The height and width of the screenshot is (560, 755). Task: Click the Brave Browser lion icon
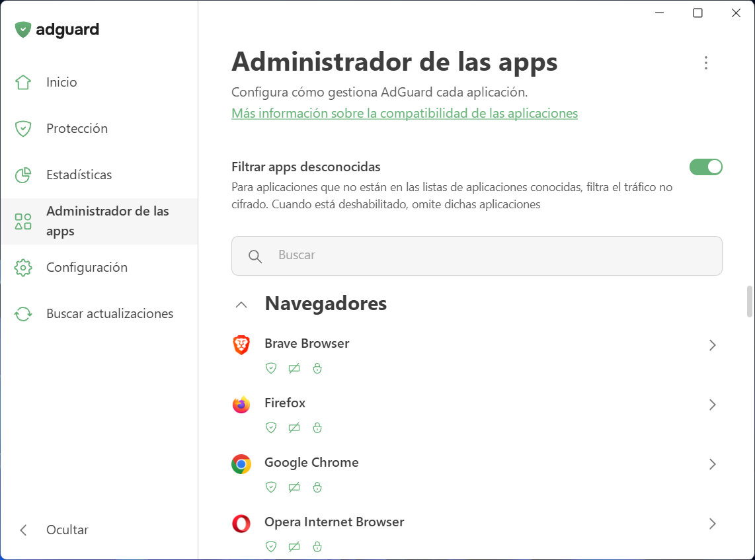point(241,344)
